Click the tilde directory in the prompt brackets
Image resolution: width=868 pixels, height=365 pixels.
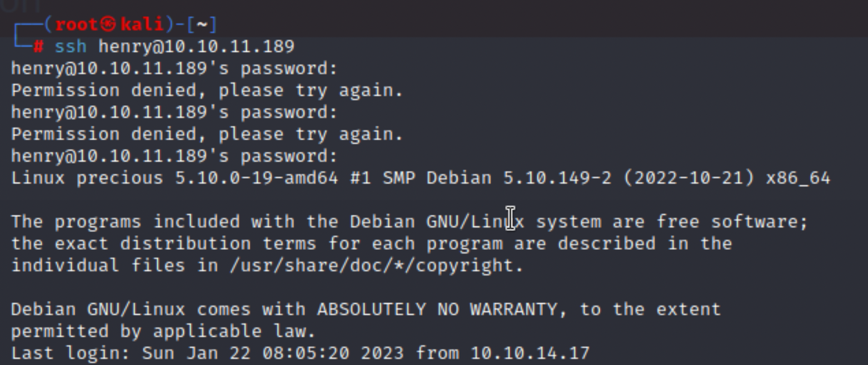(x=201, y=25)
